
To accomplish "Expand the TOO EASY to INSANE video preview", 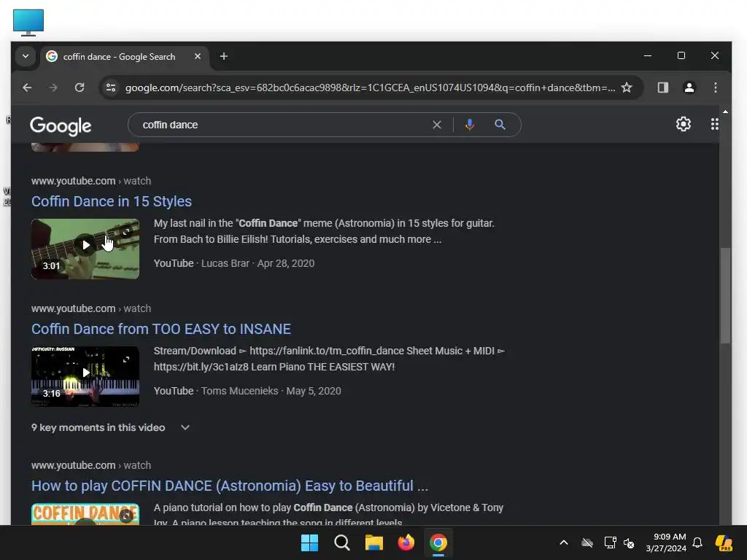I will coord(126,359).
